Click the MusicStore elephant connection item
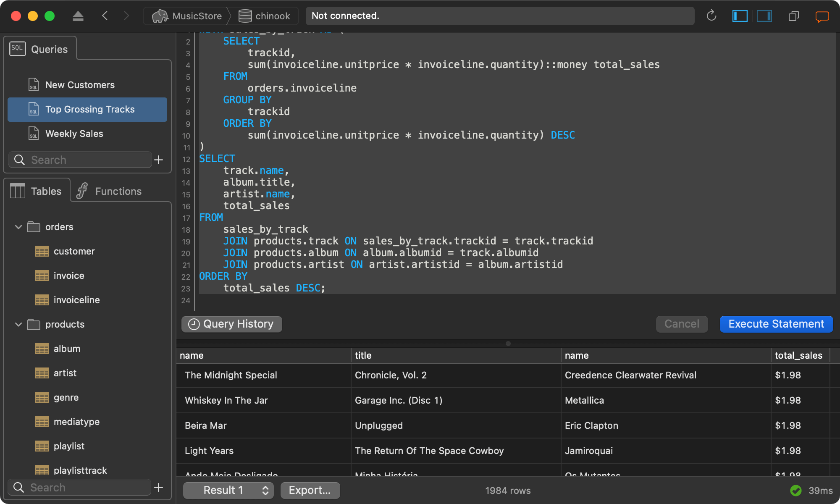Screen dimensions: 840x504 [x=187, y=16]
